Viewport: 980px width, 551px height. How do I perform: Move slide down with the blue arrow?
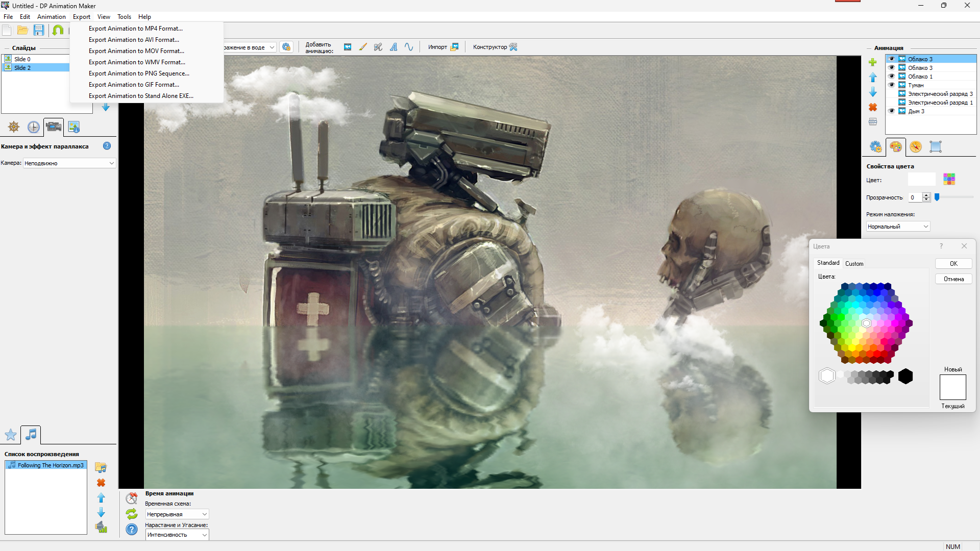[106, 107]
